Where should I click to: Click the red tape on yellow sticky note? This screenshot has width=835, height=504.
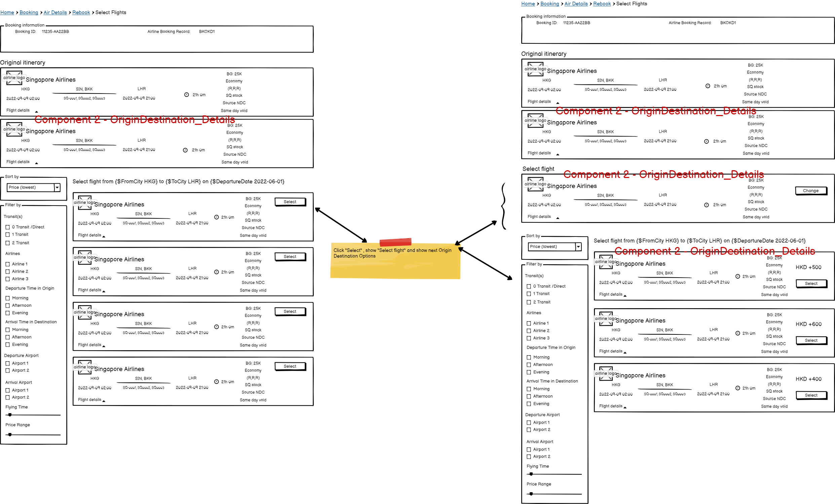pos(395,242)
